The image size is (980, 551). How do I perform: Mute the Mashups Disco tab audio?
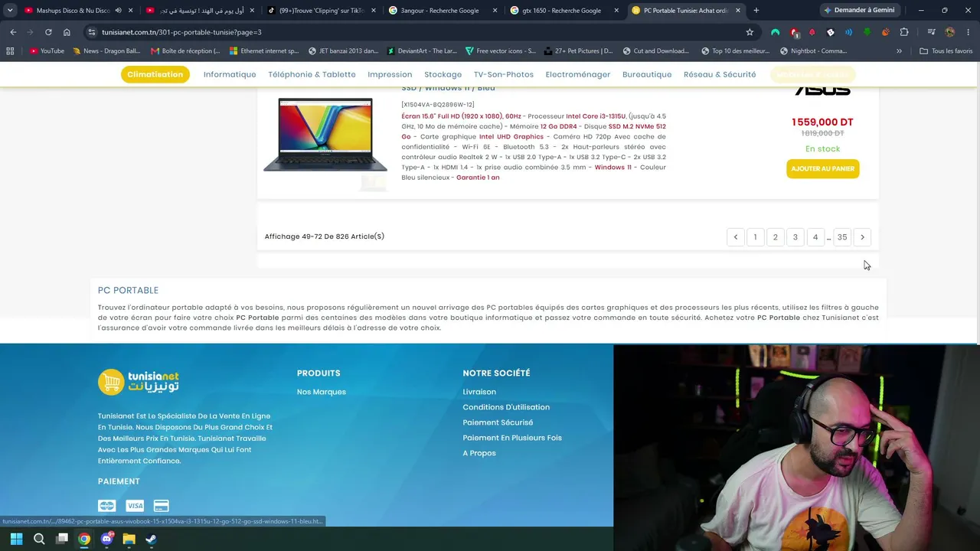pos(118,11)
